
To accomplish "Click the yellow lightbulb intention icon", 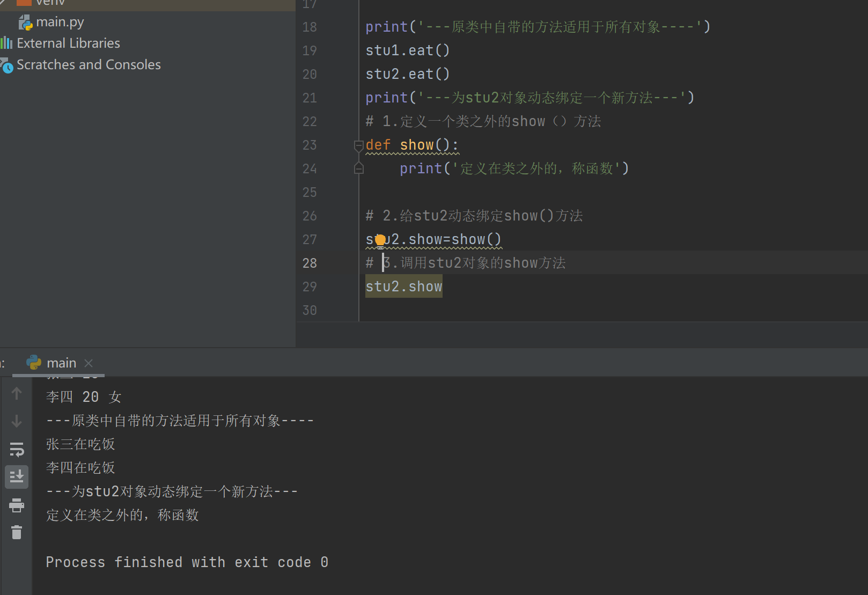I will pyautogui.click(x=380, y=240).
